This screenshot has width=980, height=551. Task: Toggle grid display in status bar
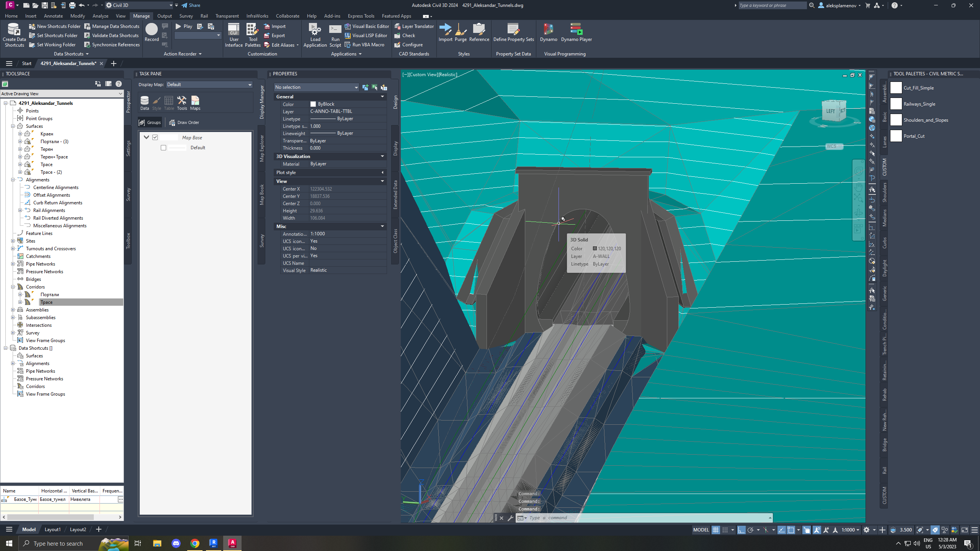pos(715,530)
